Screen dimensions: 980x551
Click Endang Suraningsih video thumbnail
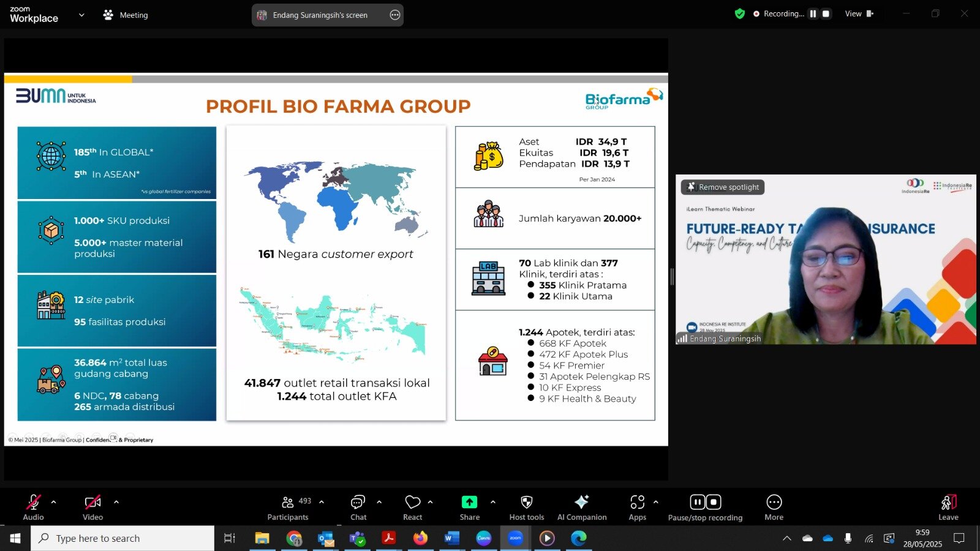826,259
